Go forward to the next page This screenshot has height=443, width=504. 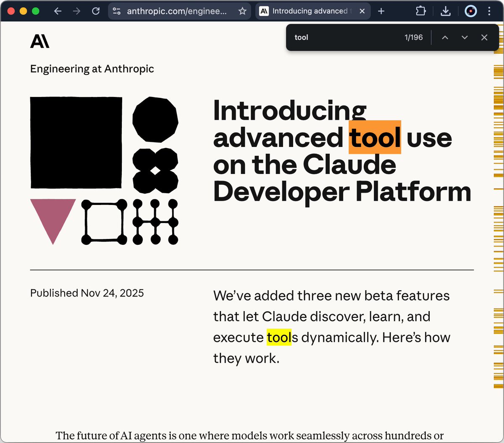[x=76, y=11]
